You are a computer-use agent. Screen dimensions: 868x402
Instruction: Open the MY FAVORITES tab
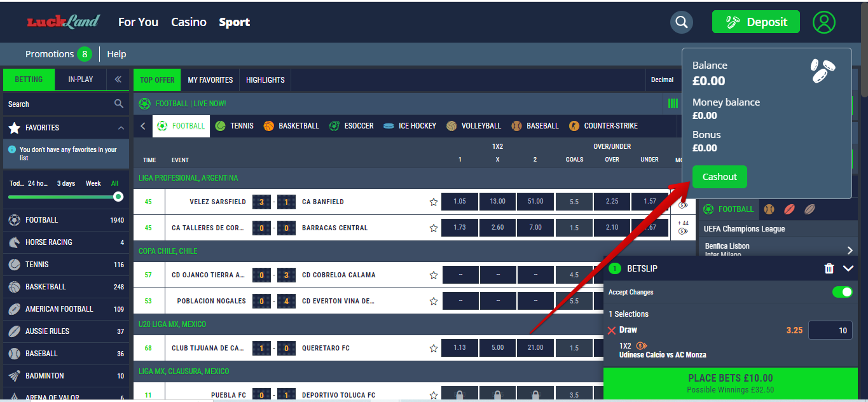click(210, 80)
